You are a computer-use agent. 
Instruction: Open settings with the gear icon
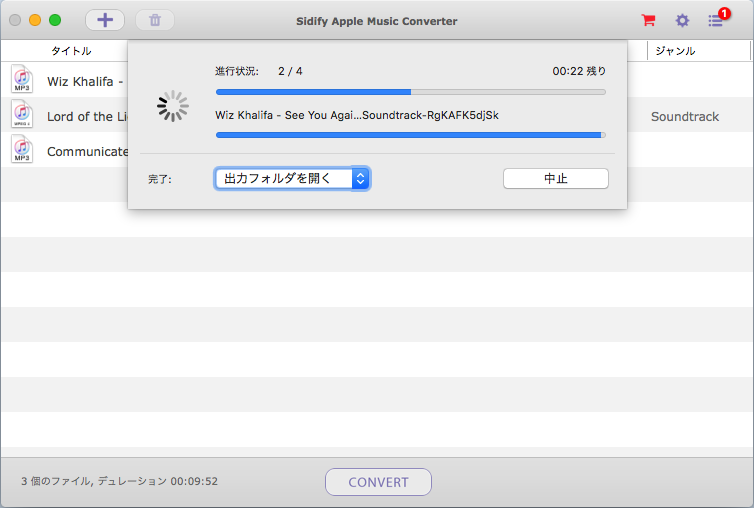point(682,20)
